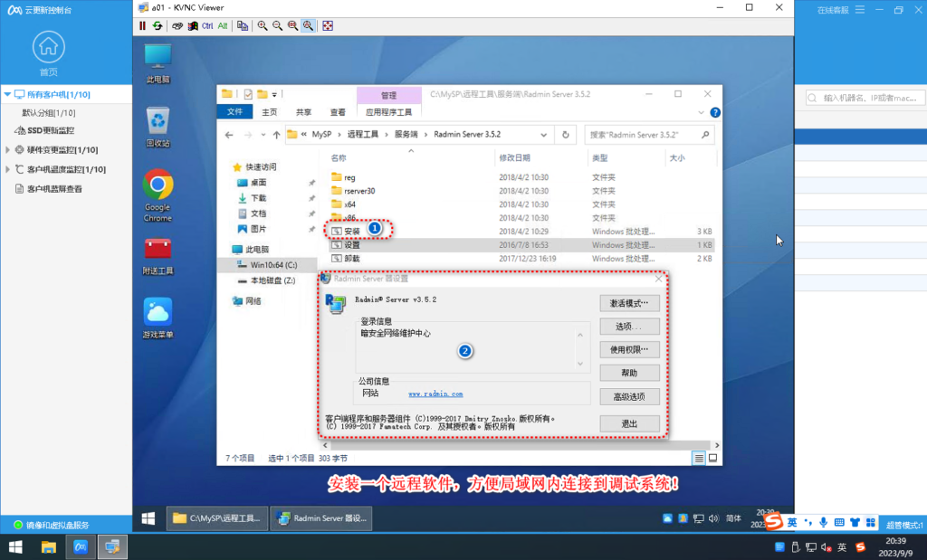Refresh the remote screen in KVNC Viewer
This screenshot has width=927, height=560.
[x=156, y=25]
